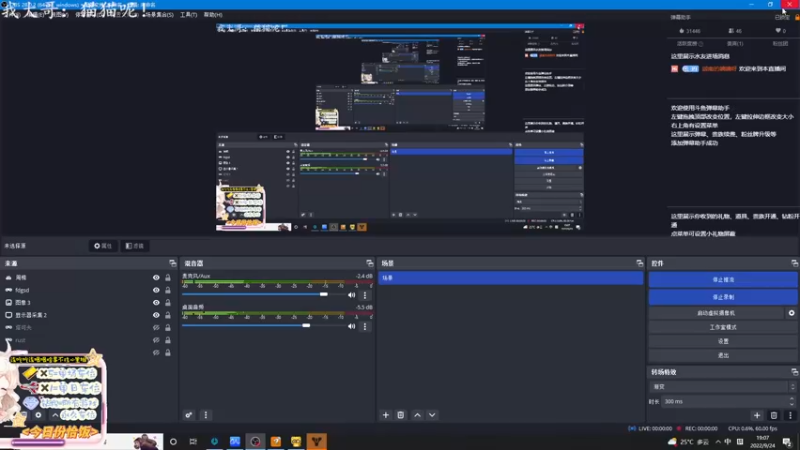The height and width of the screenshot is (450, 800).
Task: Open audio mixer menu dots at bottom
Action: click(206, 415)
